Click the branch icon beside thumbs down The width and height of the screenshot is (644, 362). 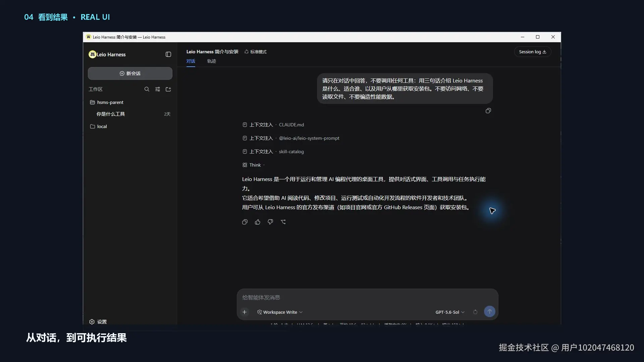[x=283, y=222]
